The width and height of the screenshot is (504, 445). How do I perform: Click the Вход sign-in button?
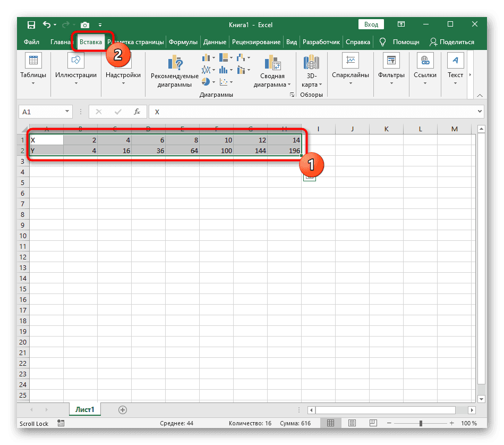click(x=372, y=24)
